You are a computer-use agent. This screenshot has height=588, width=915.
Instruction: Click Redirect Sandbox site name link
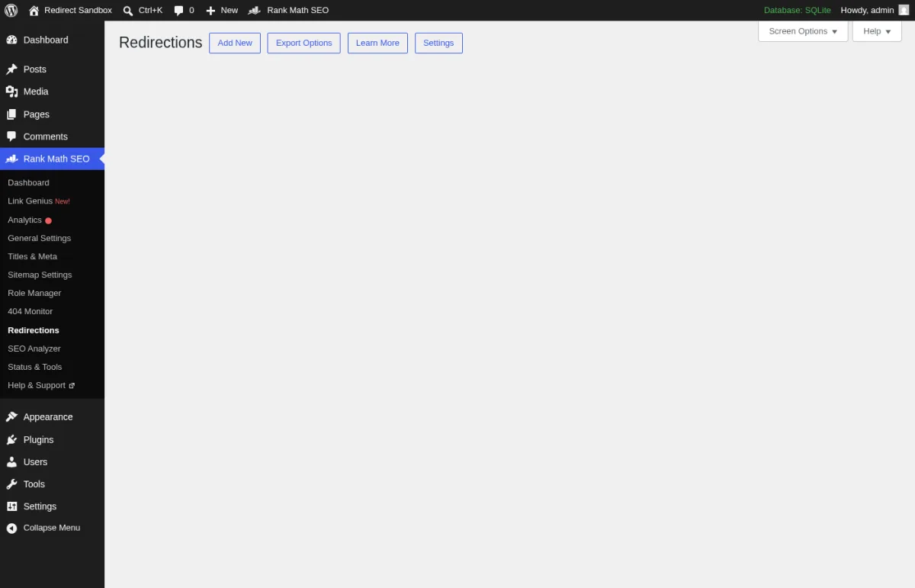click(78, 11)
